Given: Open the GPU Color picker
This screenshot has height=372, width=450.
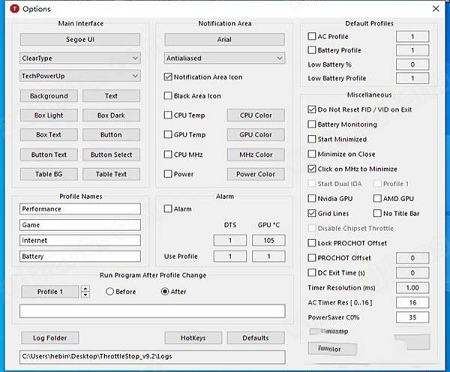Looking at the screenshot, I should [256, 135].
